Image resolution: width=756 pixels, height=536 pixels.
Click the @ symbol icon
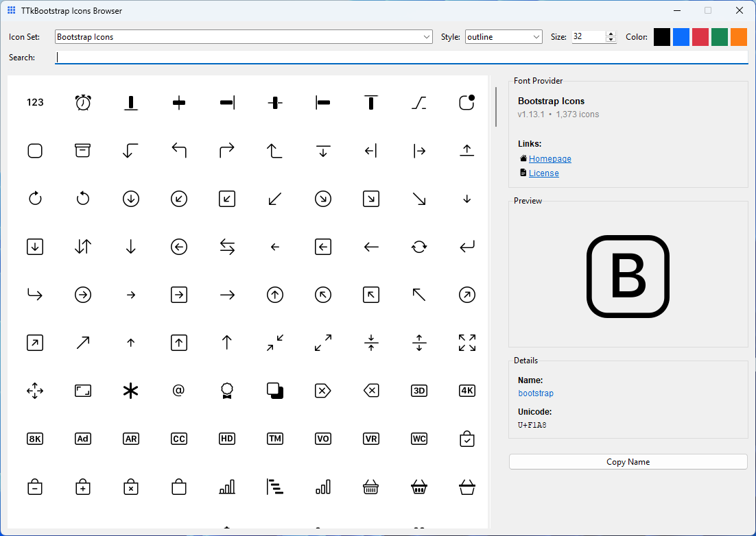click(x=178, y=391)
